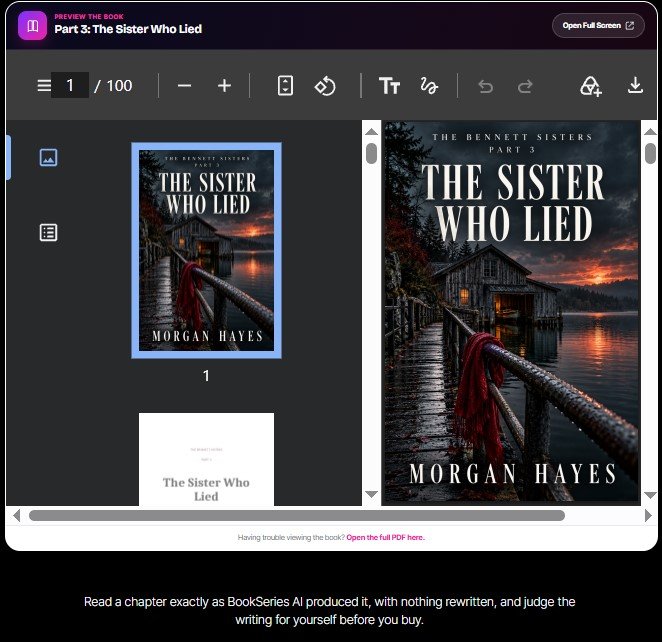Click the document scroll up arrow on right
The height and width of the screenshot is (642, 662).
[650, 132]
